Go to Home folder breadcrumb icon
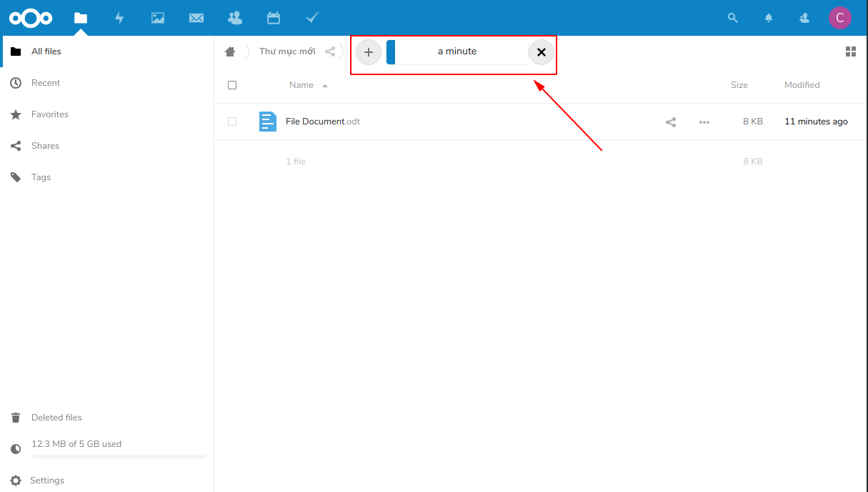The height and width of the screenshot is (492, 868). [230, 51]
